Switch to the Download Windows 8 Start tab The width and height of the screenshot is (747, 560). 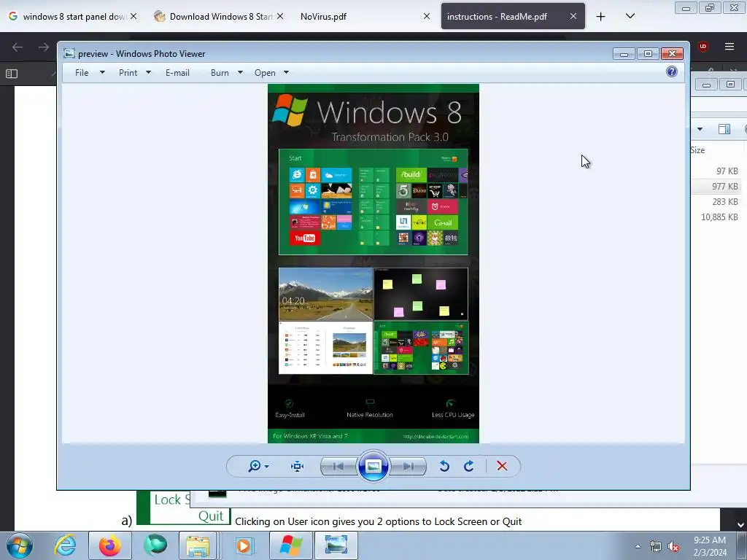pos(218,16)
